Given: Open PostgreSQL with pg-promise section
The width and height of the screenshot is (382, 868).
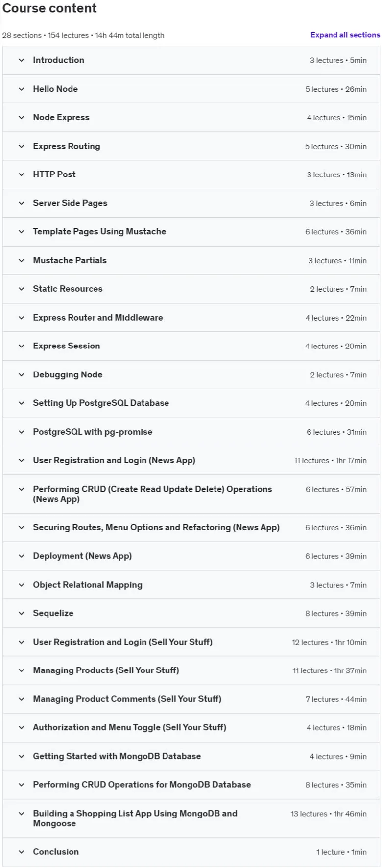Looking at the screenshot, I should (x=191, y=432).
